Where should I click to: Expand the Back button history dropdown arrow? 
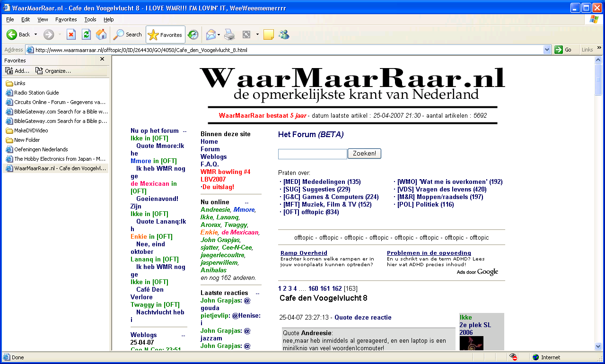(x=35, y=35)
